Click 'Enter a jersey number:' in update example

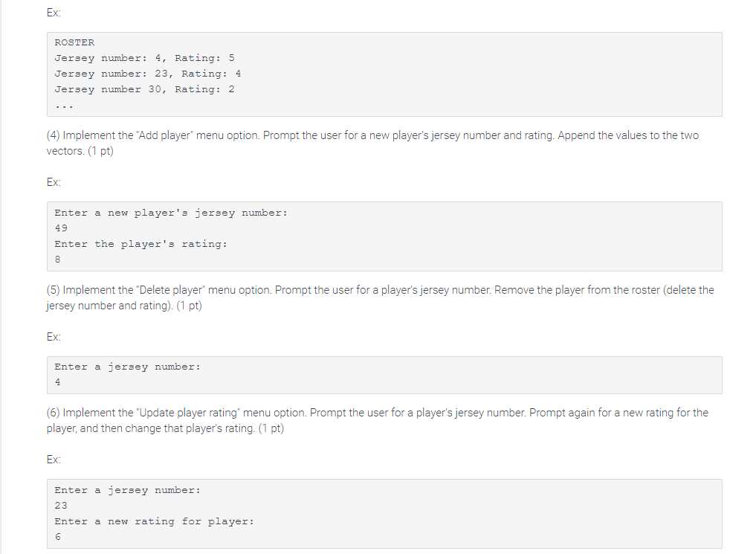pyautogui.click(x=127, y=490)
